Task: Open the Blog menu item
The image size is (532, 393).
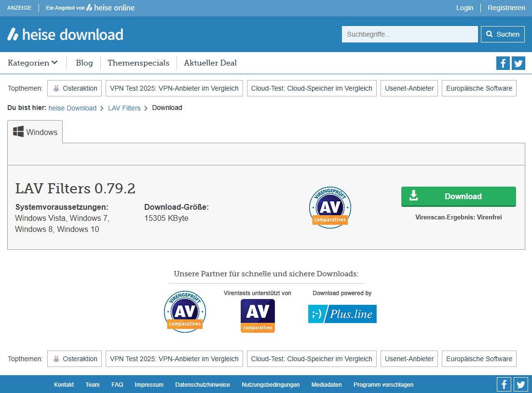Action: 84,63
